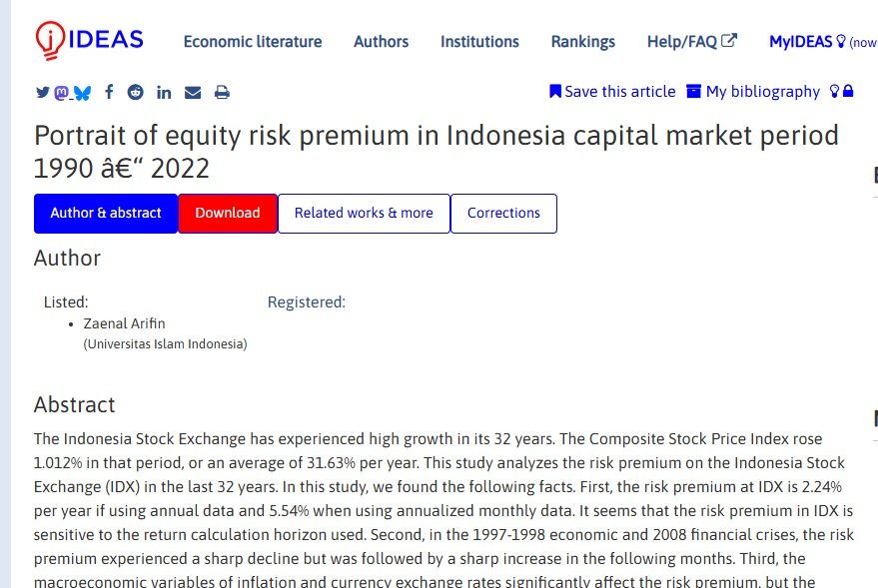878x588 pixels.
Task: Save this article to MyIDEAS
Action: [x=612, y=92]
